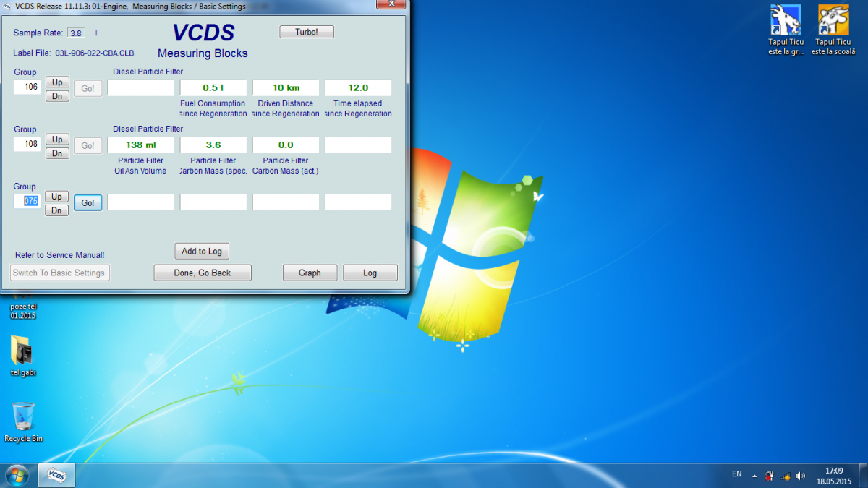Click the 3.6 carbon mass spec value
Screen dimensions: 868x488
(x=213, y=145)
